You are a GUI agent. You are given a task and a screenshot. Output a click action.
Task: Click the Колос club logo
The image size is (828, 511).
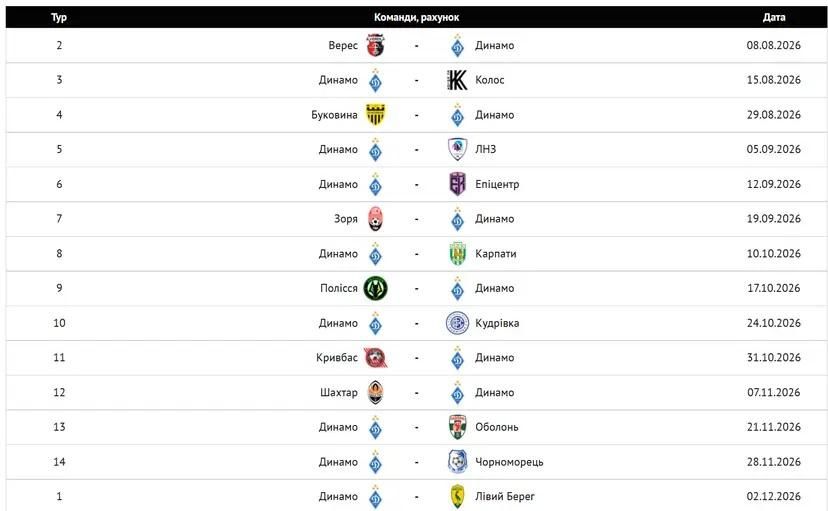pyautogui.click(x=457, y=80)
